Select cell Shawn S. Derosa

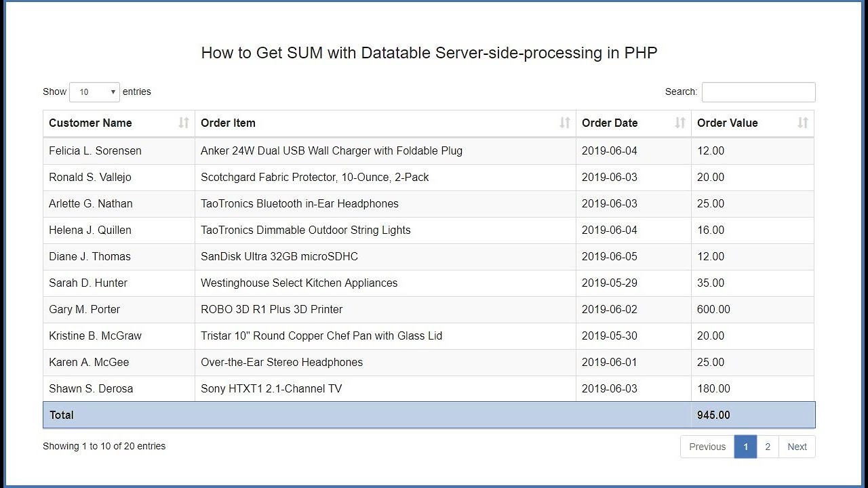119,388
